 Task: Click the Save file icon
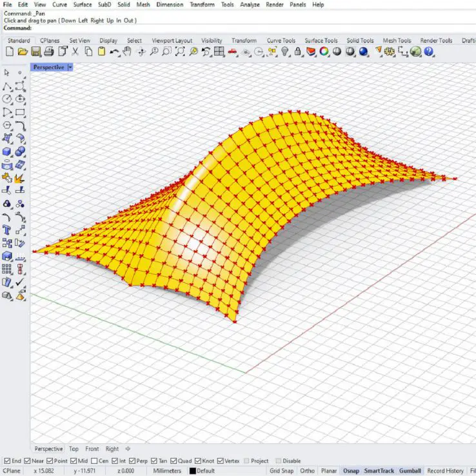point(36,52)
